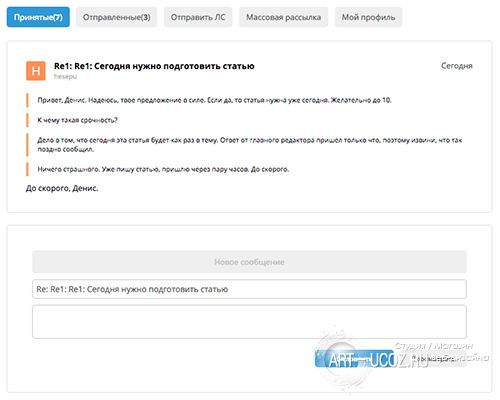The height and width of the screenshot is (400, 500).
Task: Select the quote beginning Ничего страшного
Action: (163, 169)
